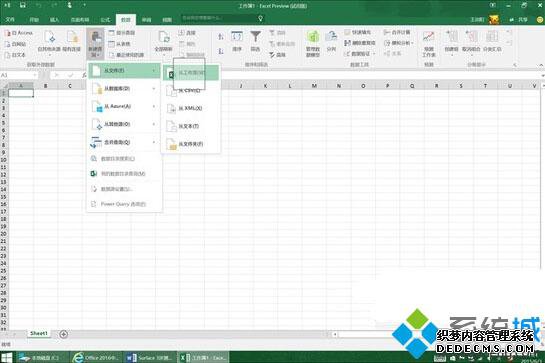The height and width of the screenshot is (363, 545).
Task: Open Data Catalog Search (数据目录搜索)
Action: pyautogui.click(x=124, y=159)
